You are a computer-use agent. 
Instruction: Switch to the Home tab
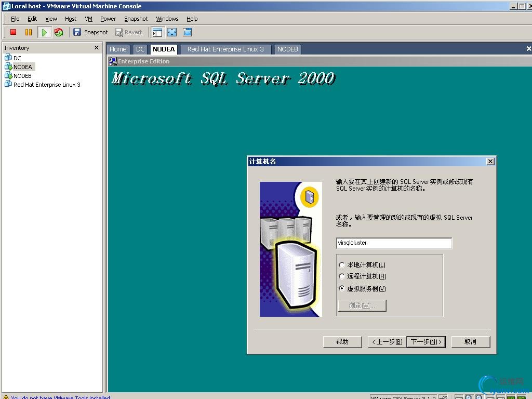[x=118, y=49]
